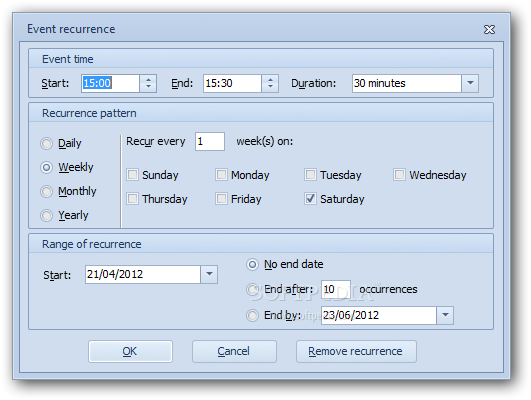Decrease the End time with the down arrow
Screen dimensions: 531x400
coord(270,87)
